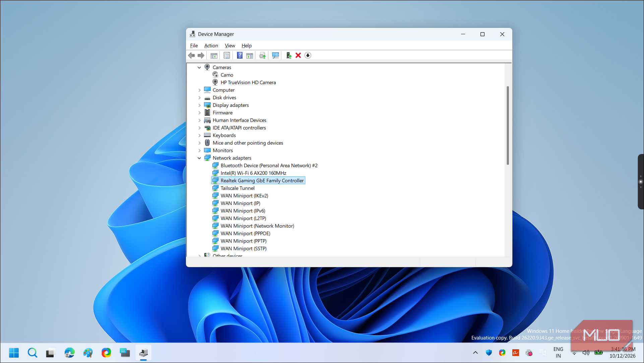The image size is (644, 363).
Task: Click Scan for hardware changes icon
Action: [275, 56]
